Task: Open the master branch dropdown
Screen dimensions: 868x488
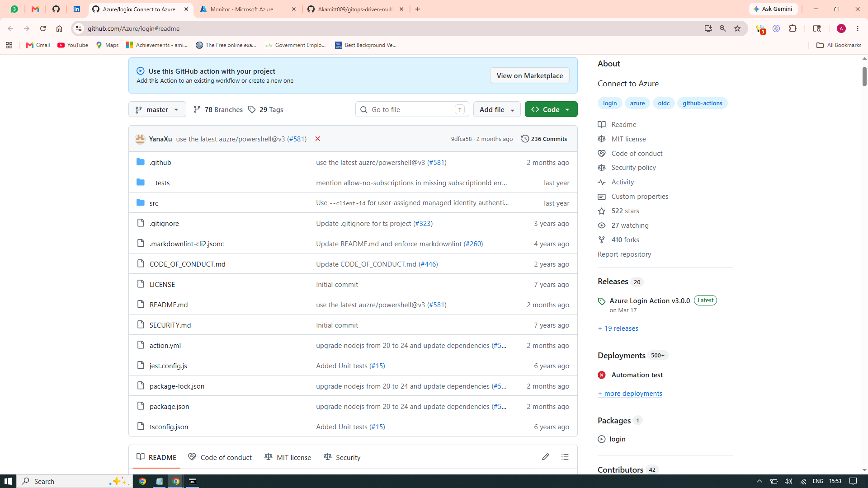Action: [x=157, y=109]
